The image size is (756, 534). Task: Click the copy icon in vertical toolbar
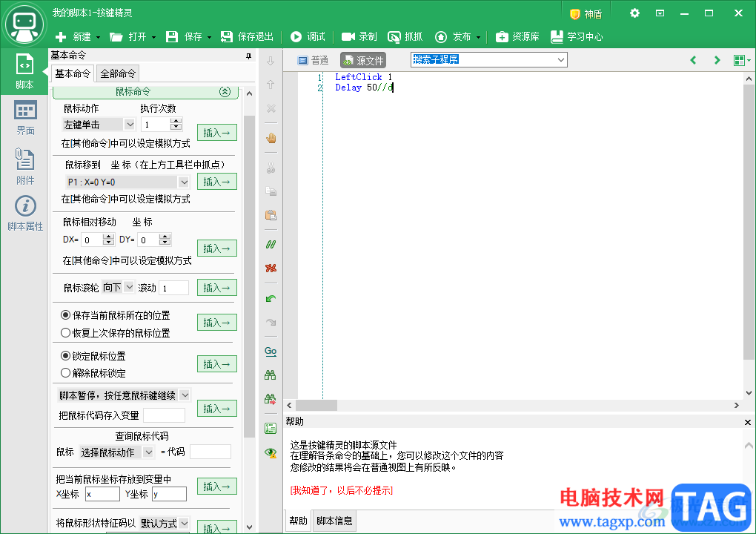tap(271, 191)
